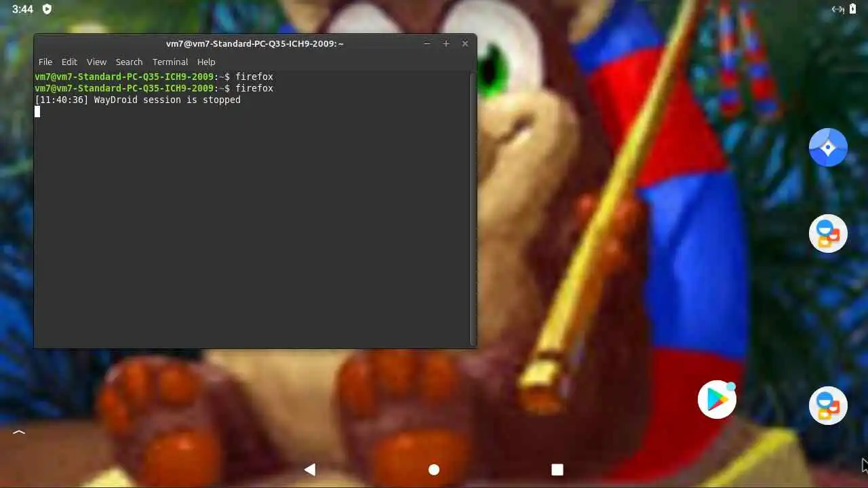Open the terminal Help menu
Viewport: 868px width, 488px height.
point(206,62)
